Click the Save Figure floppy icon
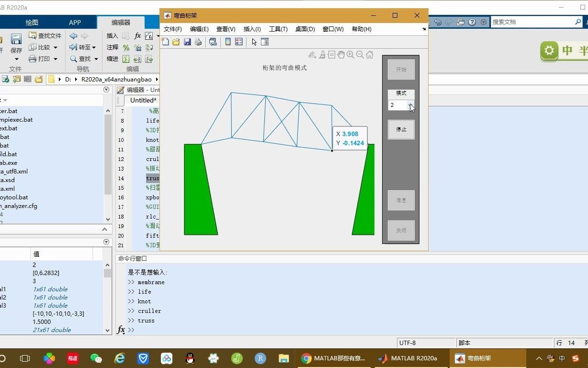Image resolution: width=588 pixels, height=368 pixels. pyautogui.click(x=187, y=42)
